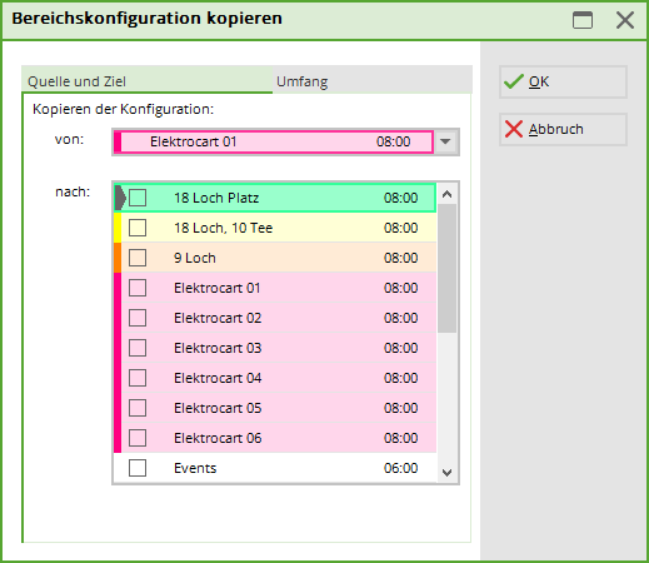
Task: Close the dialog with the X icon
Action: click(x=625, y=20)
